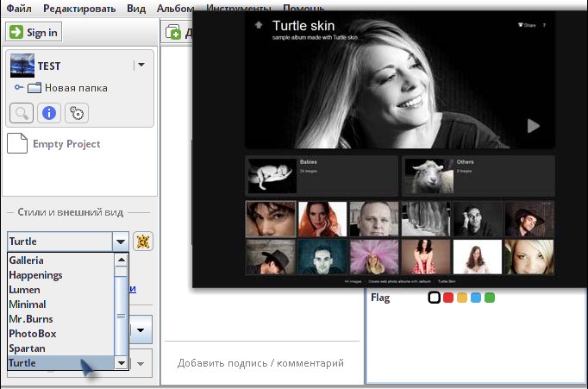Click the magnifier search icon
The image size is (588, 389).
(x=22, y=113)
